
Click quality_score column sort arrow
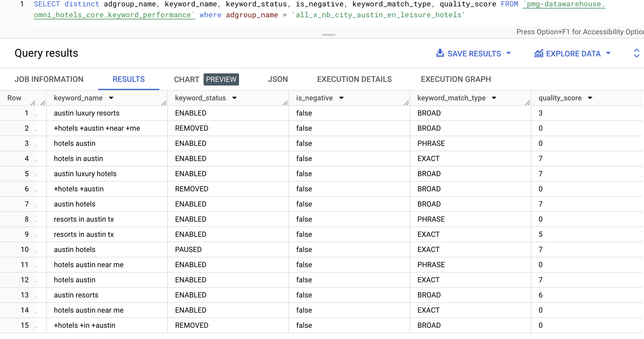[x=590, y=98]
